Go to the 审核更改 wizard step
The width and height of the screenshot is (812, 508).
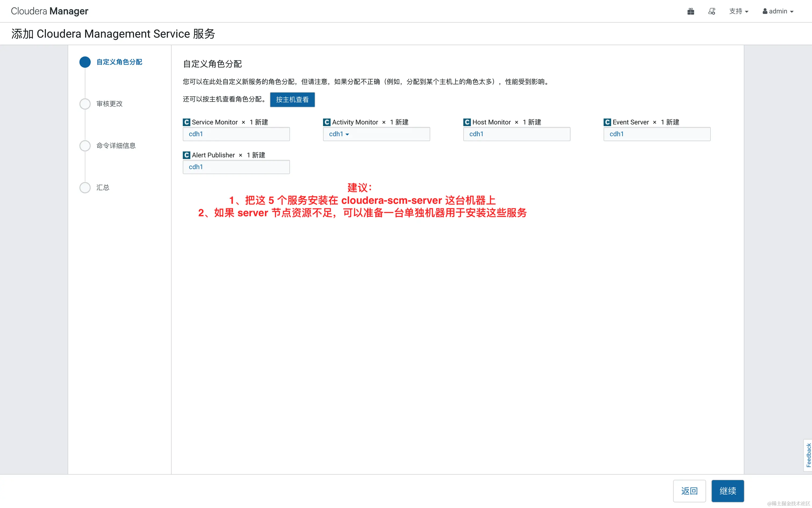pos(109,104)
